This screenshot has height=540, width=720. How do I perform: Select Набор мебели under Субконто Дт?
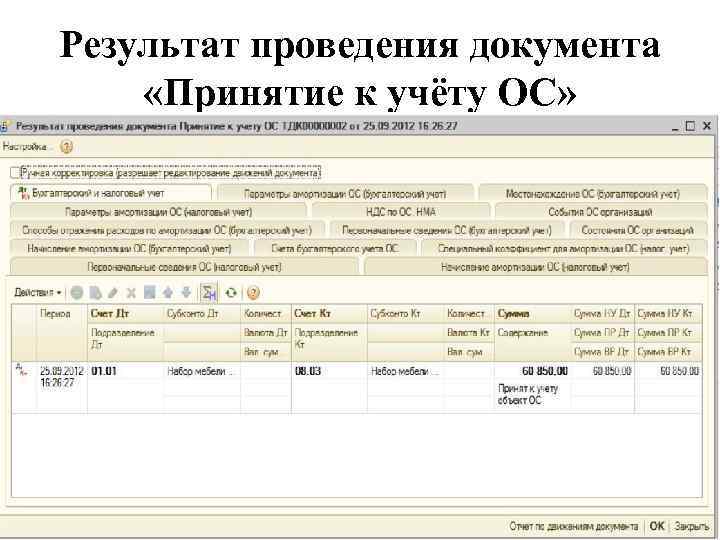(202, 371)
